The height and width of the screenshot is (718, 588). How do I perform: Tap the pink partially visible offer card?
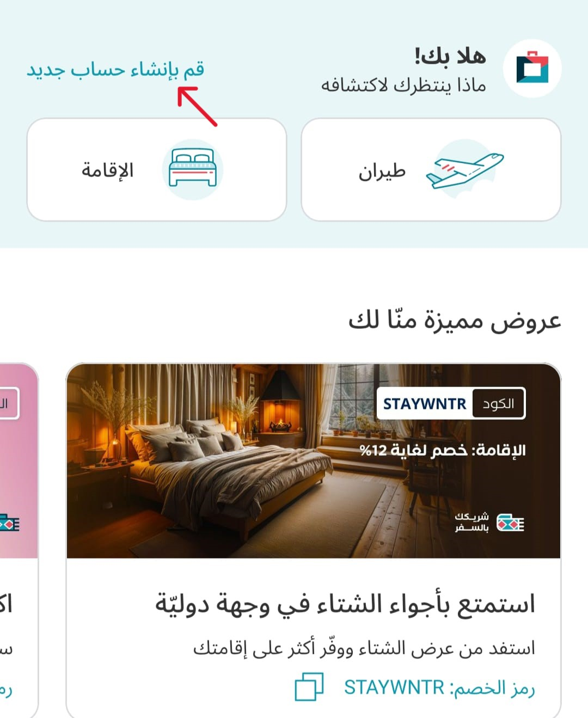click(x=19, y=540)
